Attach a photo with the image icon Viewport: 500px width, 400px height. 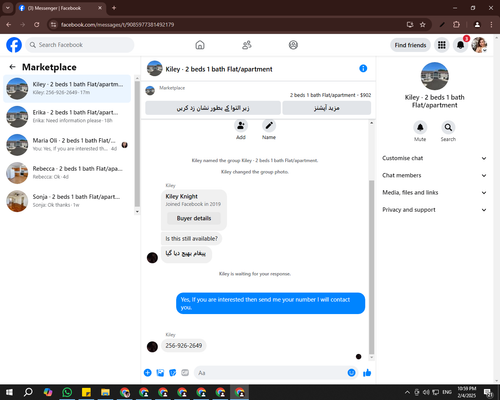point(160,373)
